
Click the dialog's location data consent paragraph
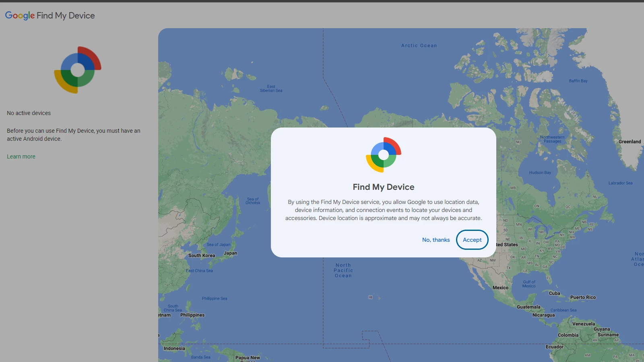384,210
